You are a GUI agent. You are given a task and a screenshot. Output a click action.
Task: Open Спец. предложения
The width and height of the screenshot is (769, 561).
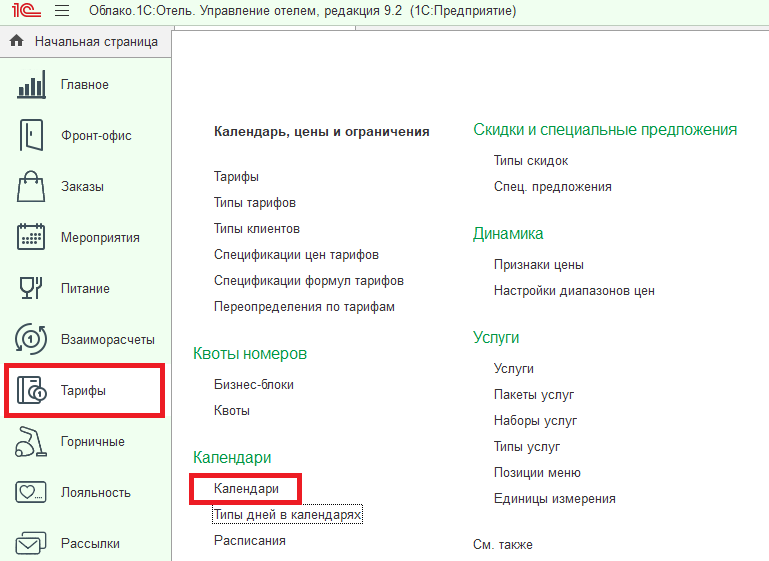click(553, 186)
